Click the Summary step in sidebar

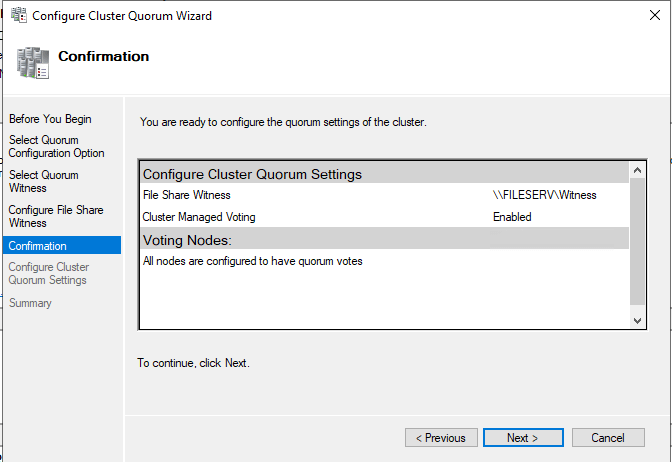pyautogui.click(x=30, y=303)
